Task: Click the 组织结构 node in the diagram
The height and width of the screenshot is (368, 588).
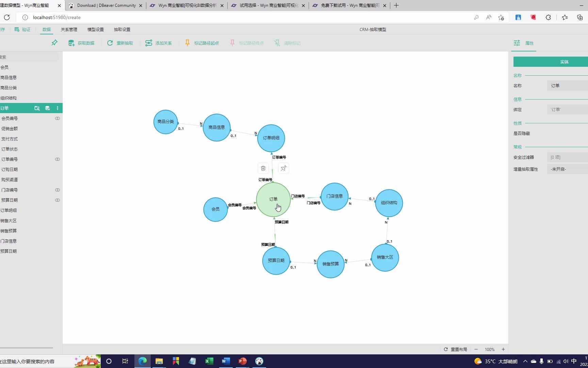Action: pos(389,203)
